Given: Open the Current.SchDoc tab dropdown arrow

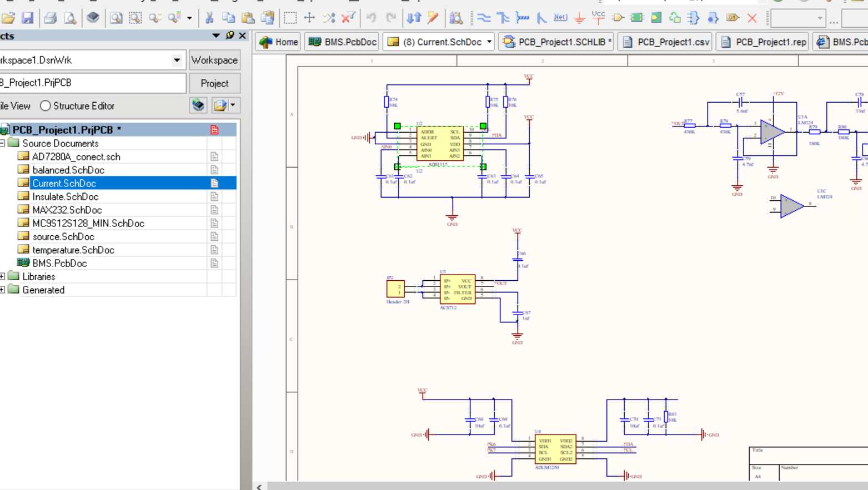Looking at the screenshot, I should click(x=489, y=42).
